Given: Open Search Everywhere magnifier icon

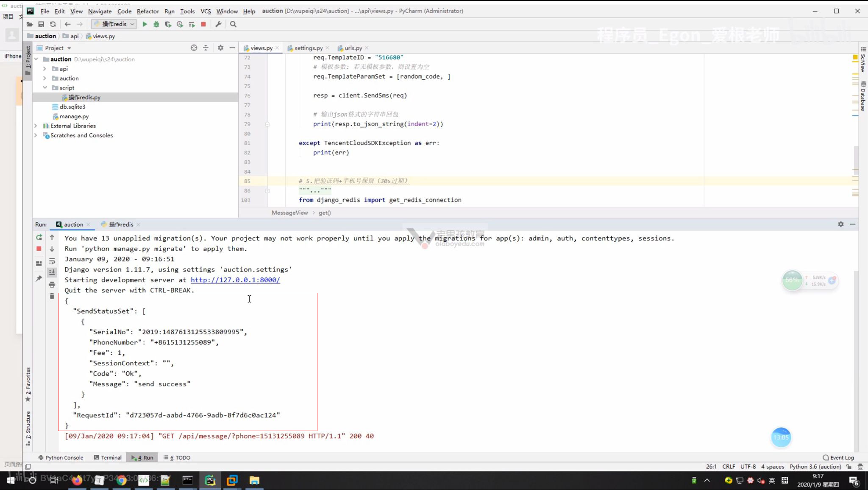Looking at the screenshot, I should point(233,24).
